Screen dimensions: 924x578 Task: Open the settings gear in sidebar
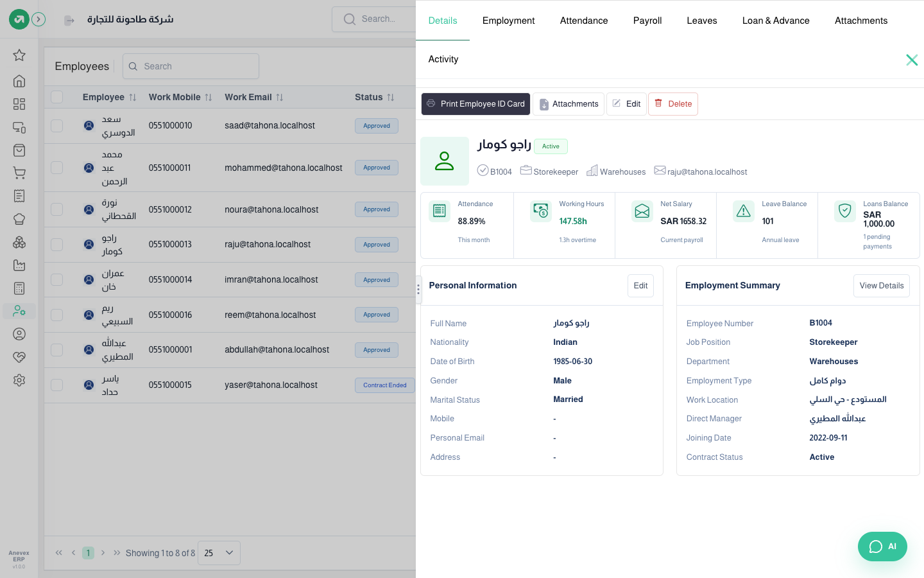click(19, 380)
